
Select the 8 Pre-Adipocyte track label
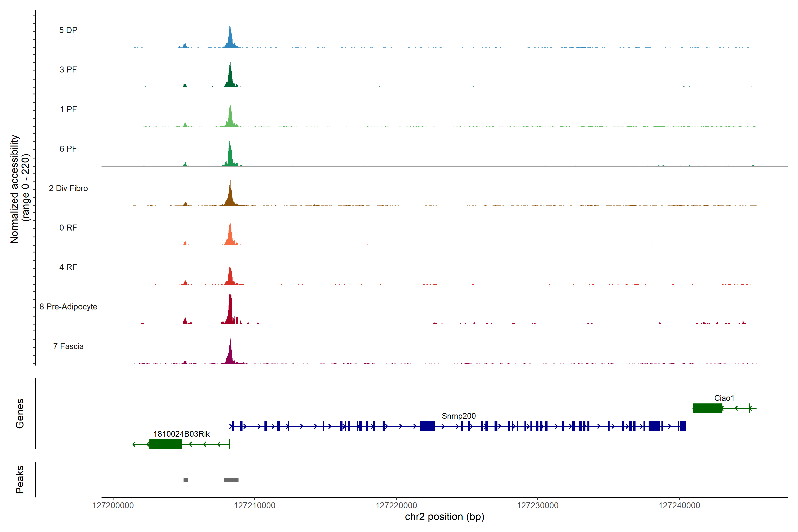[x=68, y=307]
